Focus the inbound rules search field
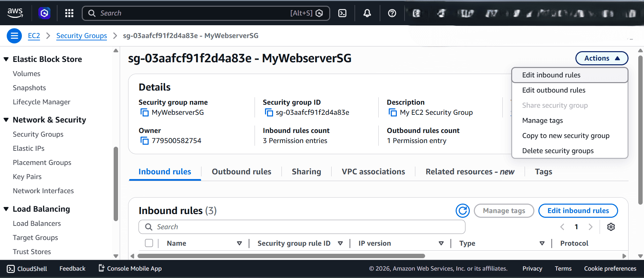This screenshot has height=278, width=644. 302,227
